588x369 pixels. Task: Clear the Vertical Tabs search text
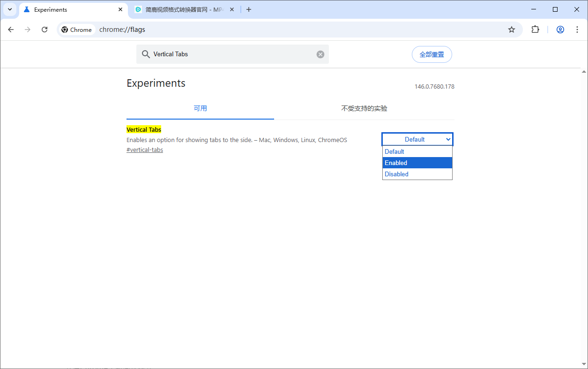pos(320,54)
